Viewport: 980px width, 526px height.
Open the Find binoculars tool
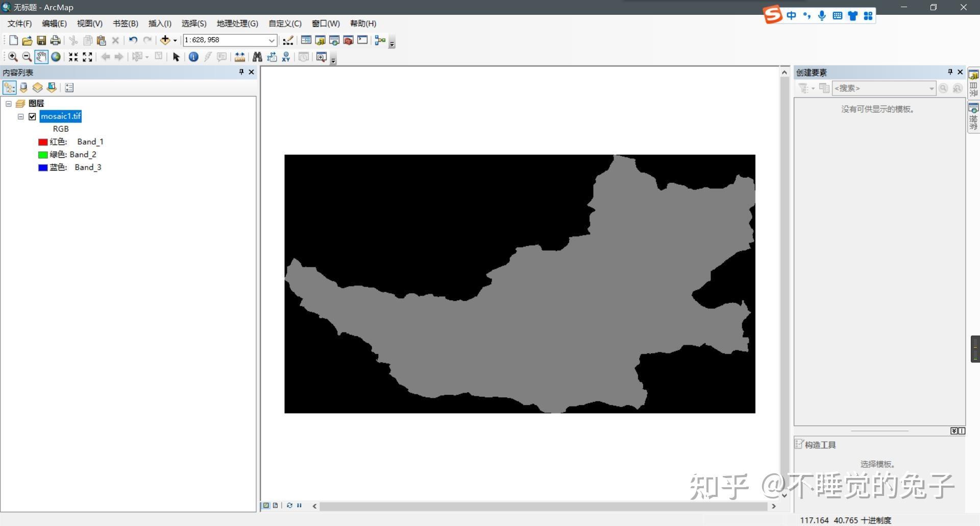click(x=257, y=57)
